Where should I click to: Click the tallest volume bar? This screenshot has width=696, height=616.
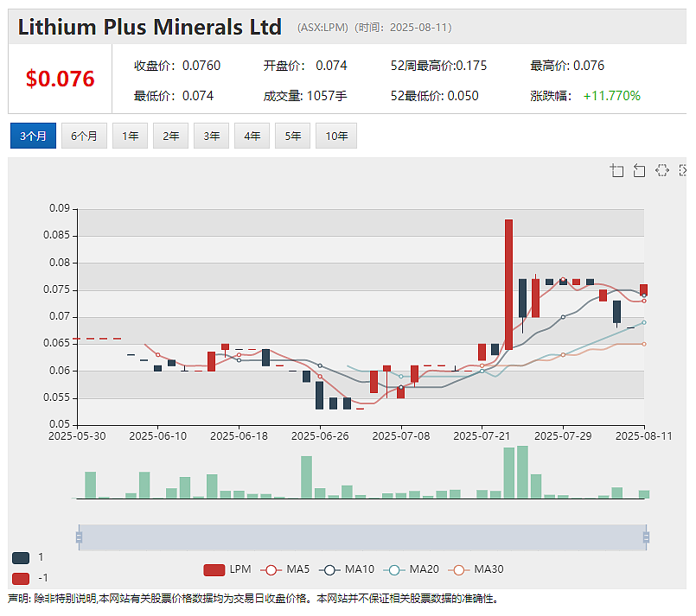point(522,472)
